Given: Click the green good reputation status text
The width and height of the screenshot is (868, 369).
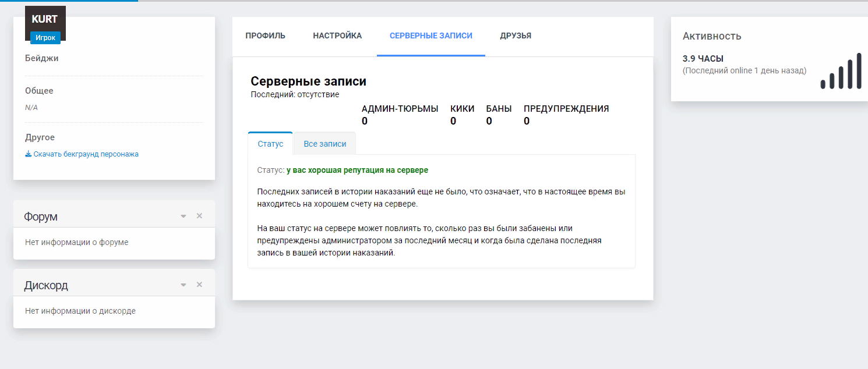Looking at the screenshot, I should click(x=357, y=171).
